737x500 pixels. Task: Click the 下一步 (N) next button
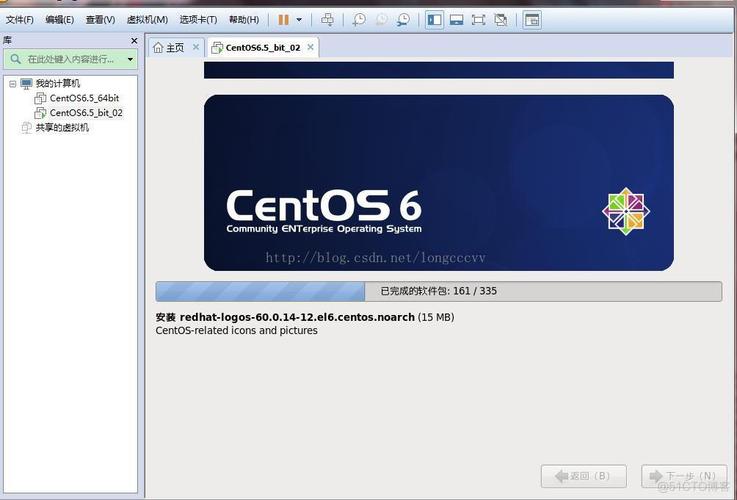point(684,476)
